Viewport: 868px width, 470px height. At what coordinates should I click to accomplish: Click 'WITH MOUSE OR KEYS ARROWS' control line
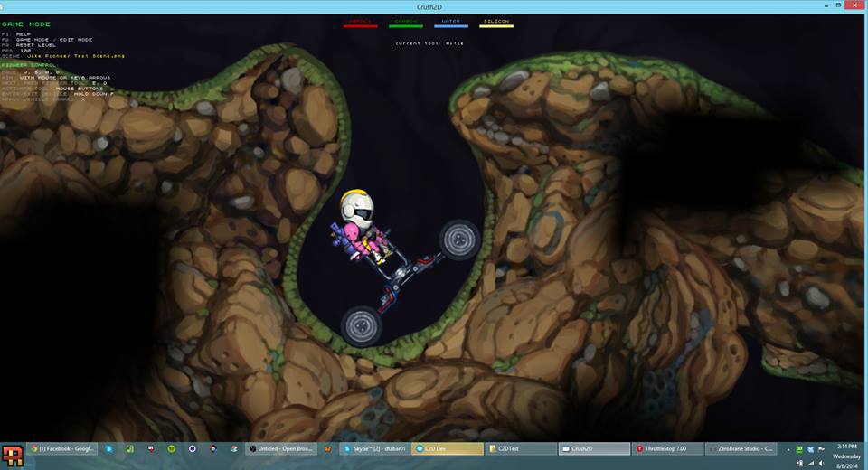pyautogui.click(x=65, y=78)
